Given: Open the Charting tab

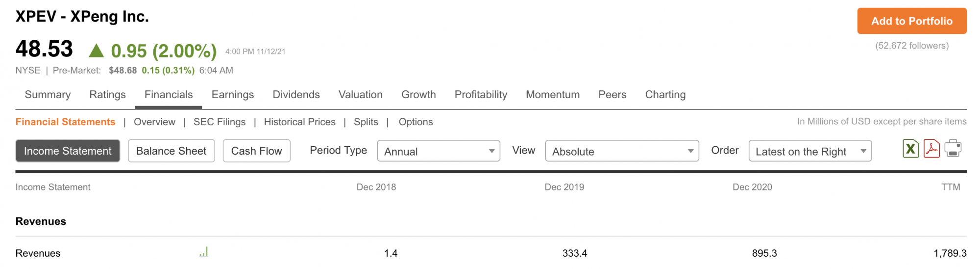Looking at the screenshot, I should [x=665, y=95].
